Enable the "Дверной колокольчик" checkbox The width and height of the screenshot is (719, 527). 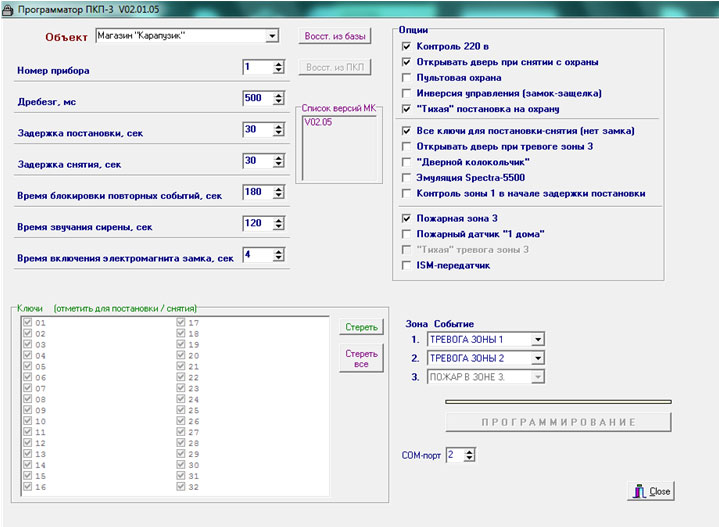pyautogui.click(x=406, y=162)
